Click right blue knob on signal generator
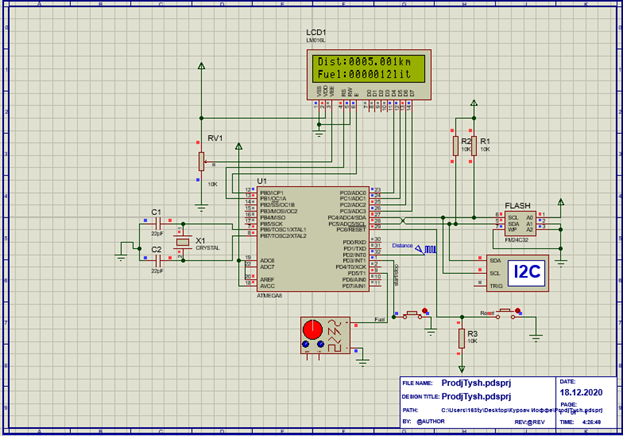 (320, 344)
